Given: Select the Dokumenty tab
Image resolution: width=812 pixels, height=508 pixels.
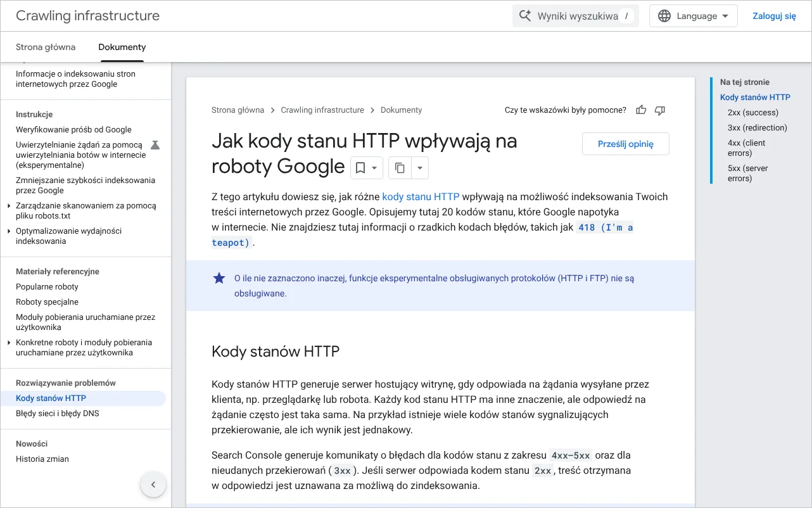Looking at the screenshot, I should 122,47.
